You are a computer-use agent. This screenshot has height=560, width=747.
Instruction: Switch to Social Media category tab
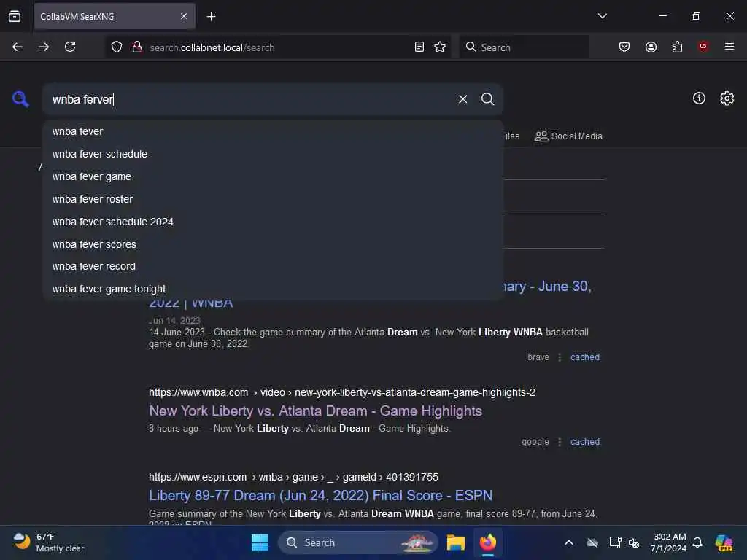[568, 136]
